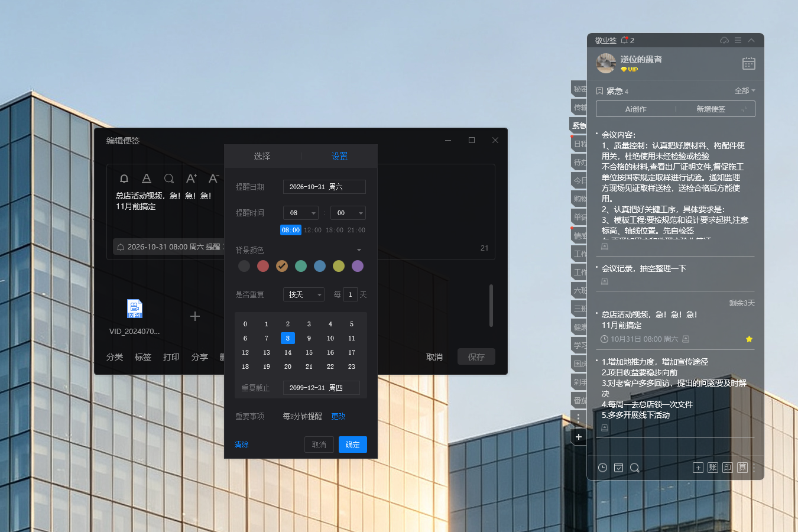
Task: Click the underlined A font style icon
Action: [x=147, y=179]
